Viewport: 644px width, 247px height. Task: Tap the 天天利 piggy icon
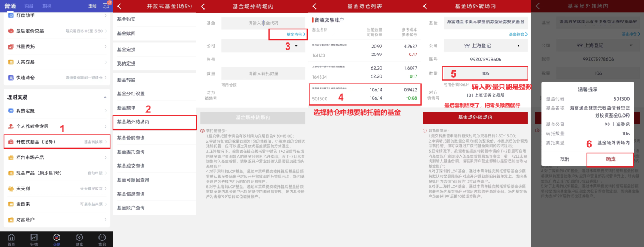[11, 188]
